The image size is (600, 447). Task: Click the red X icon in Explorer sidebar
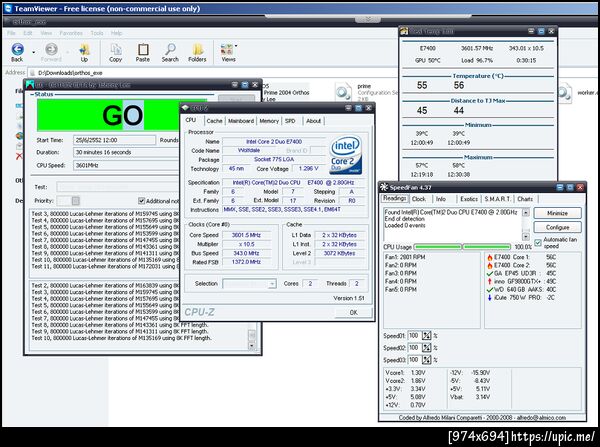pos(19,156)
